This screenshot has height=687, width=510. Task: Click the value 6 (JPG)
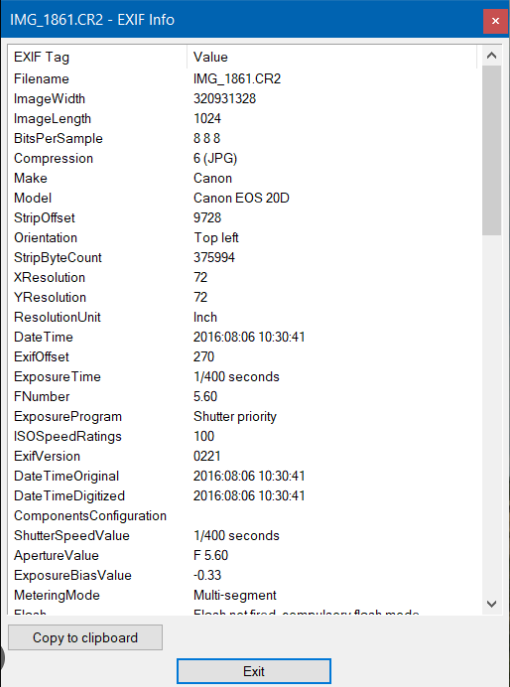point(215,158)
